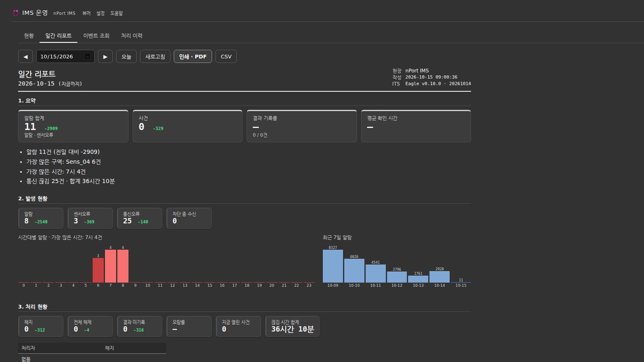Click the 알람 8 count tile

pos(41,218)
